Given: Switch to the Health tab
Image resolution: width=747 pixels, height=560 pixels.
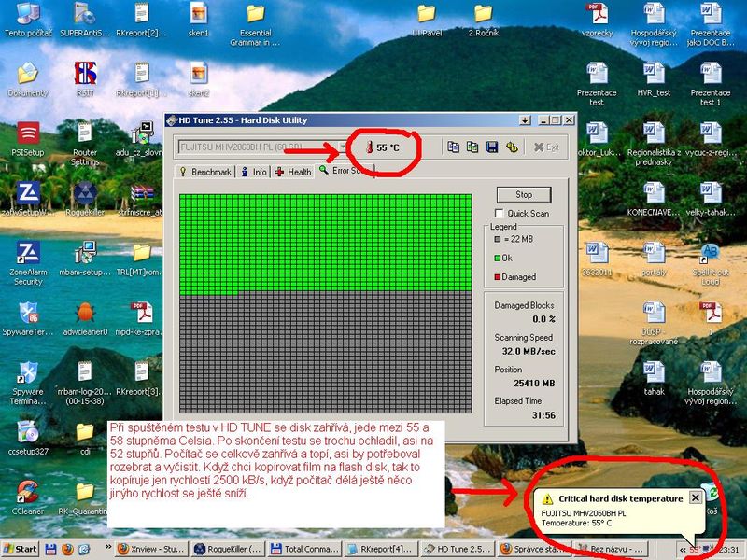Looking at the screenshot, I should point(293,172).
